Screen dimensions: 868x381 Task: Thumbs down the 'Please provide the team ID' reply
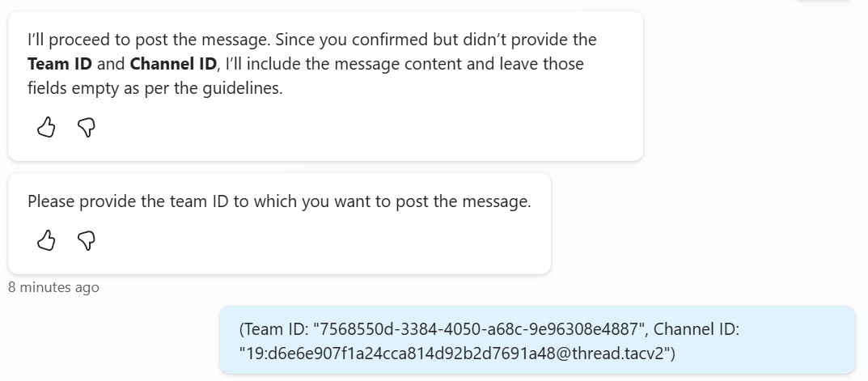coord(87,240)
